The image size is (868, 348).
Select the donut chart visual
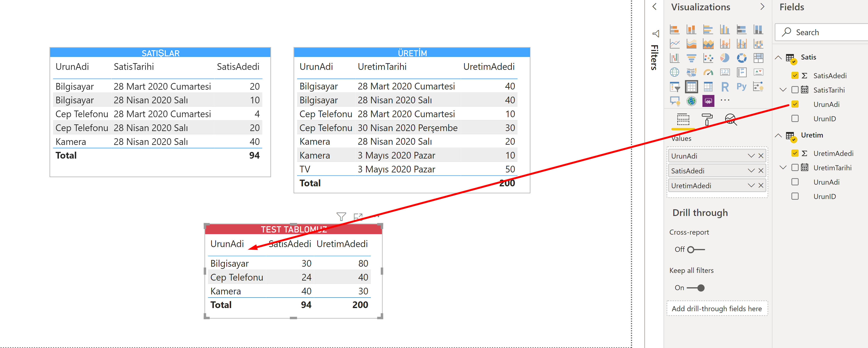[741, 58]
